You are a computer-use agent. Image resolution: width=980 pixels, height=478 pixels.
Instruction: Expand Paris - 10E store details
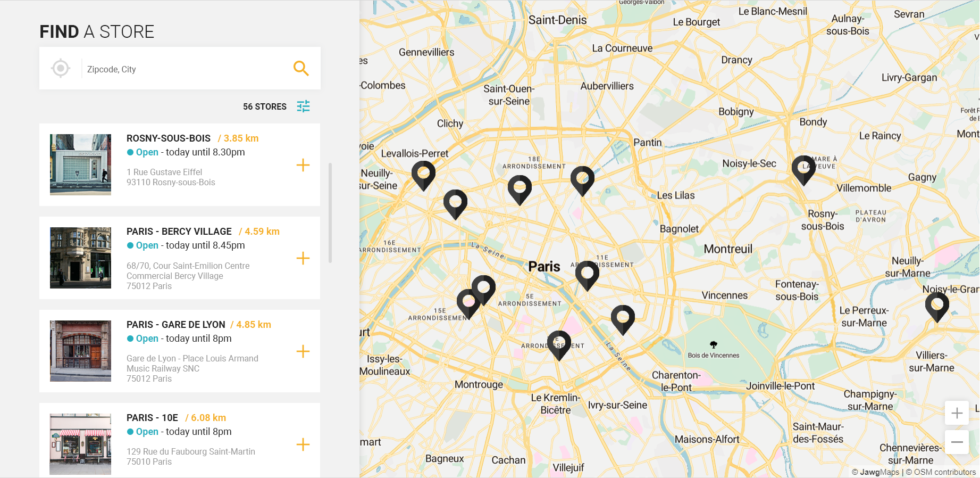pos(303,444)
